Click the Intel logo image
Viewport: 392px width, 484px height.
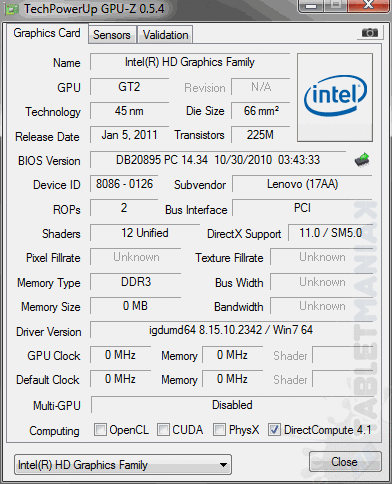click(x=335, y=97)
